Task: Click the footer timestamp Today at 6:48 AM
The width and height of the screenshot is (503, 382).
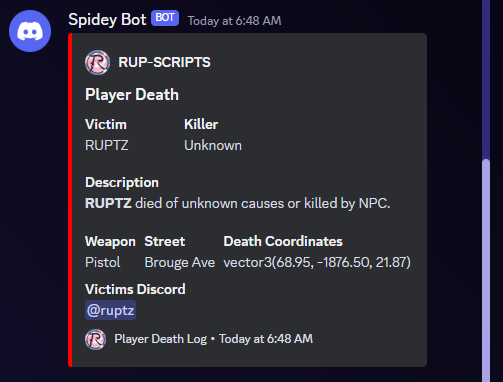Action: pyautogui.click(x=266, y=339)
